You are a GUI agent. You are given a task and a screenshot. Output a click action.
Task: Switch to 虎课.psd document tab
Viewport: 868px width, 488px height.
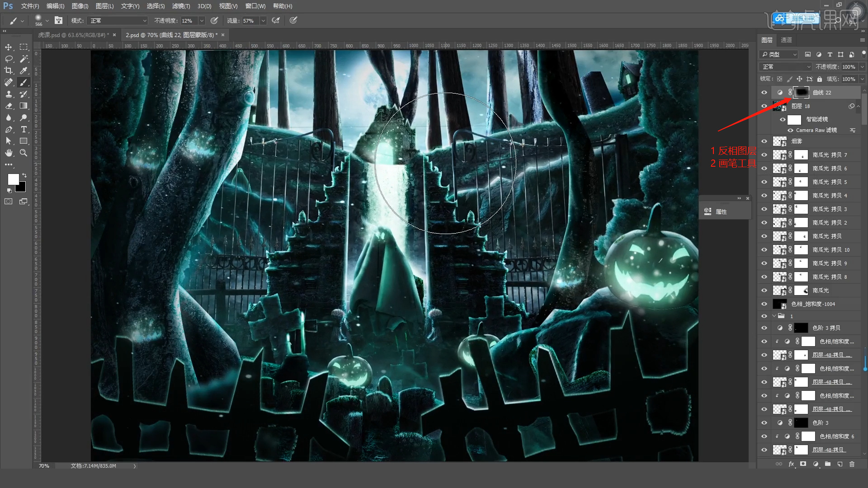tap(72, 35)
